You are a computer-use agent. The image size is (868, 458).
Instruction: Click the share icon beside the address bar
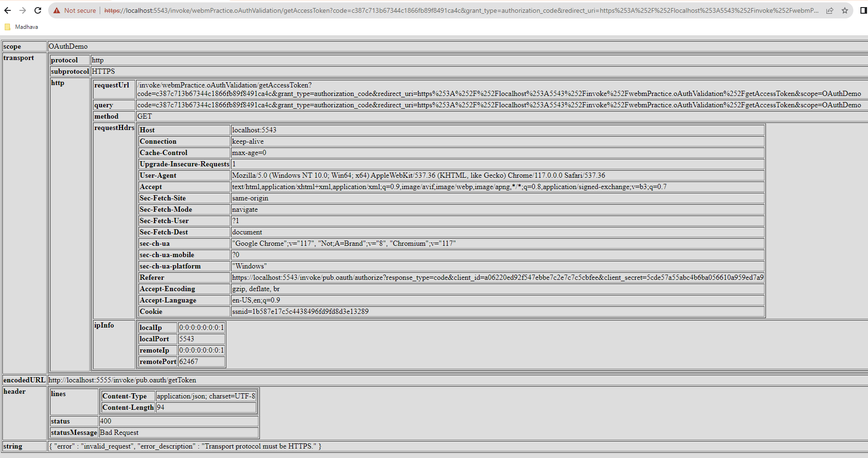830,10
